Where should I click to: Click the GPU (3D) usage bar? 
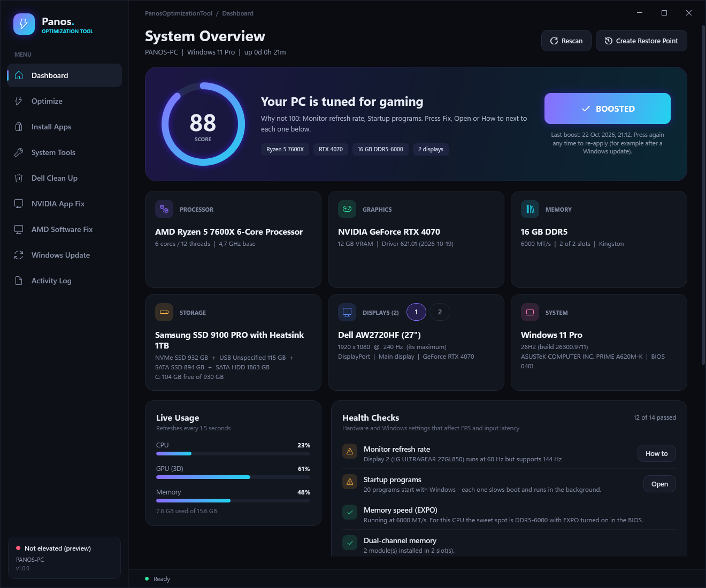pyautogui.click(x=233, y=477)
